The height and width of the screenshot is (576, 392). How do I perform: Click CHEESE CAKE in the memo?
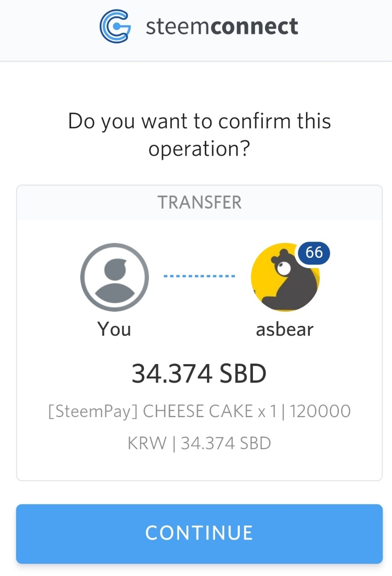click(x=198, y=411)
